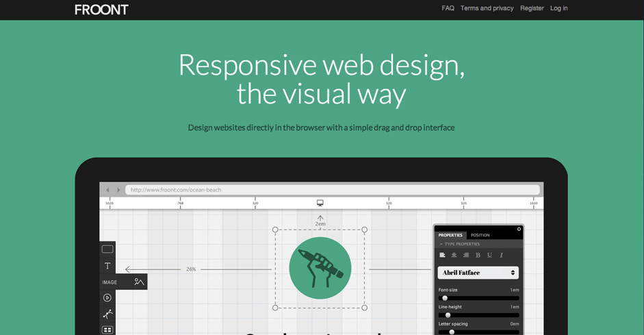
Task: Select the IMAGE tool in the toolbar
Action: pos(123,282)
